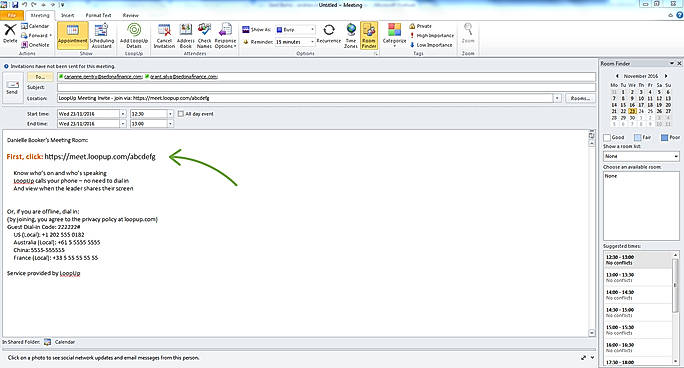Open Options group dialog launcher
This screenshot has width=684, height=368.
(x=376, y=54)
